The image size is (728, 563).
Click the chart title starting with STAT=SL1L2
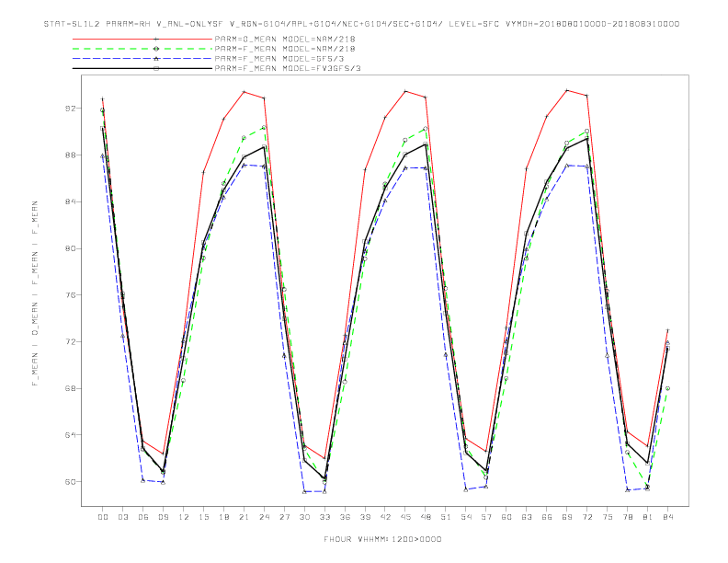tap(361, 24)
